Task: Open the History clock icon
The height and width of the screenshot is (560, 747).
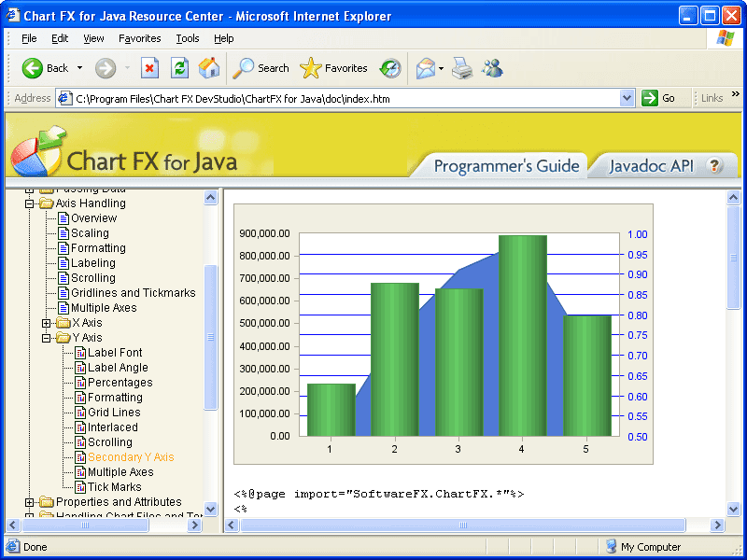Action: (x=390, y=68)
